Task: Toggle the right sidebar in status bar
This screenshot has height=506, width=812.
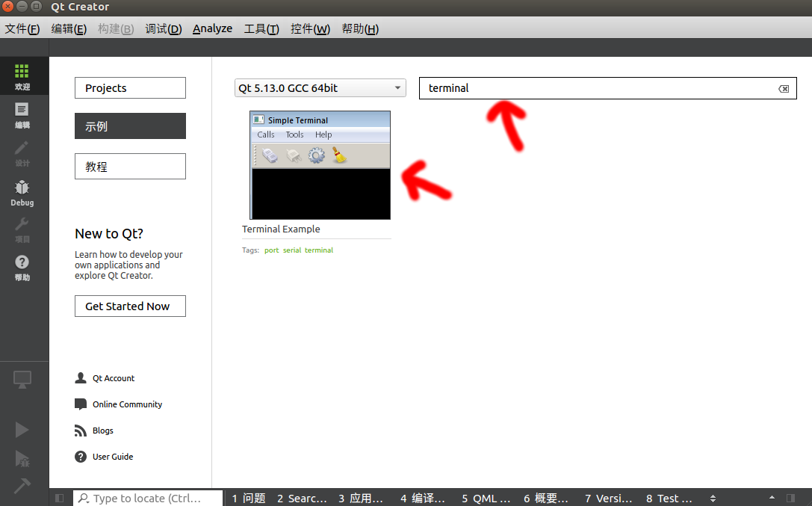Action: tap(790, 499)
